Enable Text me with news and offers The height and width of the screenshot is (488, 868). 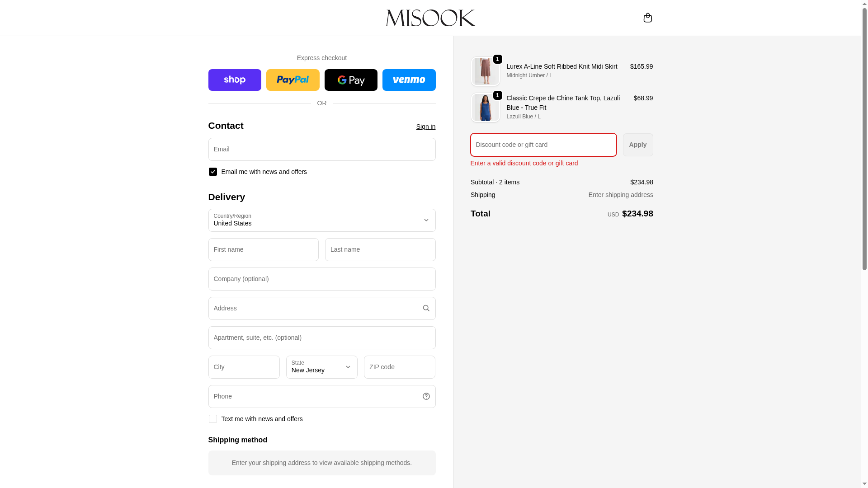pos(213,419)
